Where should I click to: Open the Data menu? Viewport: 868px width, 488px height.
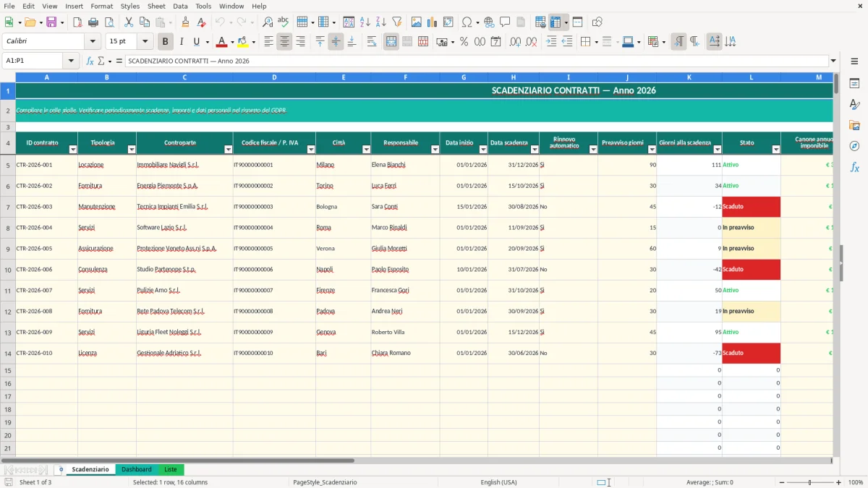180,6
